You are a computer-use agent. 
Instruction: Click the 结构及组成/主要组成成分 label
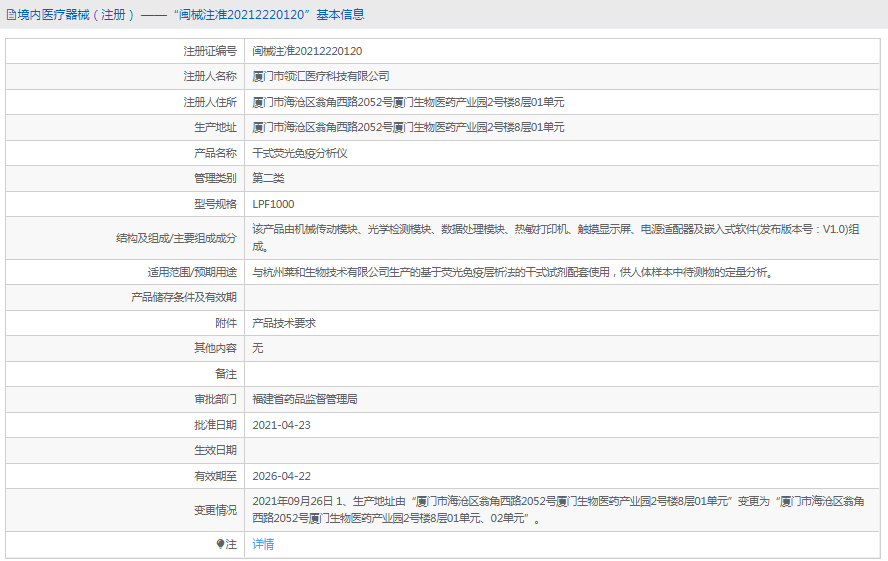tap(176, 238)
